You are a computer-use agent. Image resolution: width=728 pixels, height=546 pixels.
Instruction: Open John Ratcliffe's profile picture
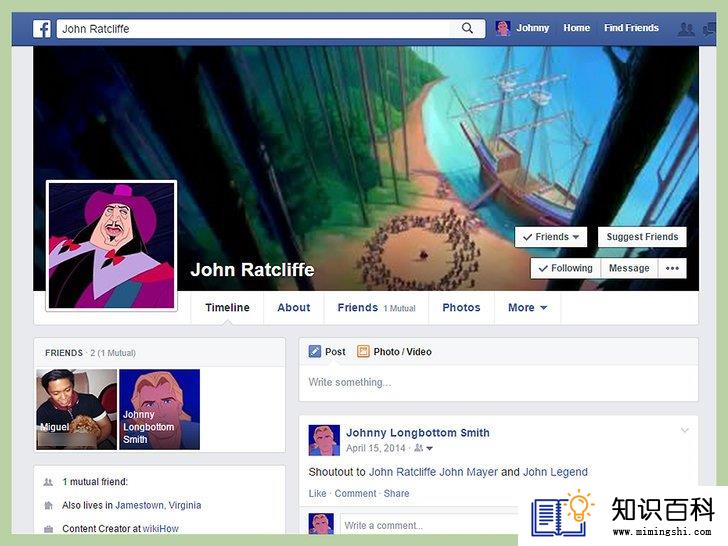(x=111, y=245)
